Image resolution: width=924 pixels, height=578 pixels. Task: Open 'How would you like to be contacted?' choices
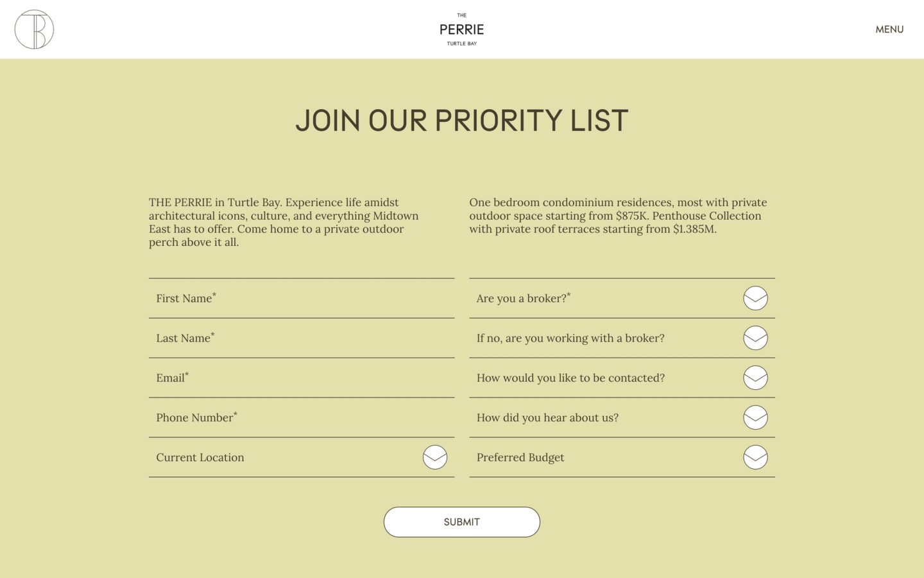pos(755,378)
